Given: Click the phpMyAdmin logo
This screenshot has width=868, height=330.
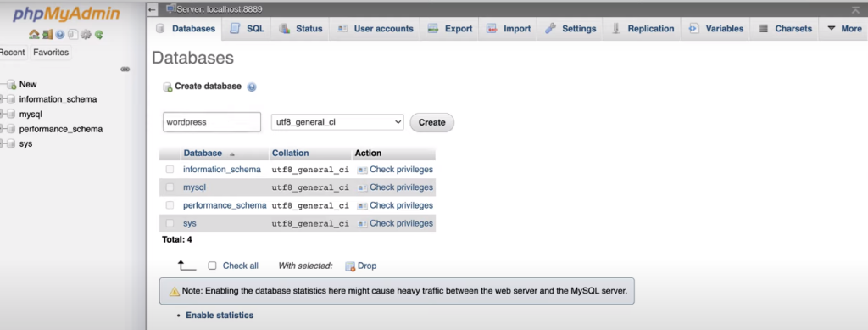Looking at the screenshot, I should click(x=66, y=14).
